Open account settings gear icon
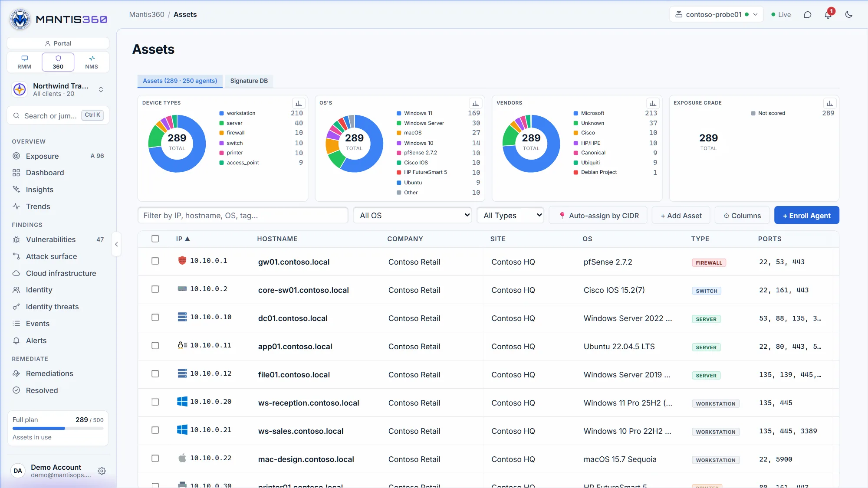 point(102,471)
